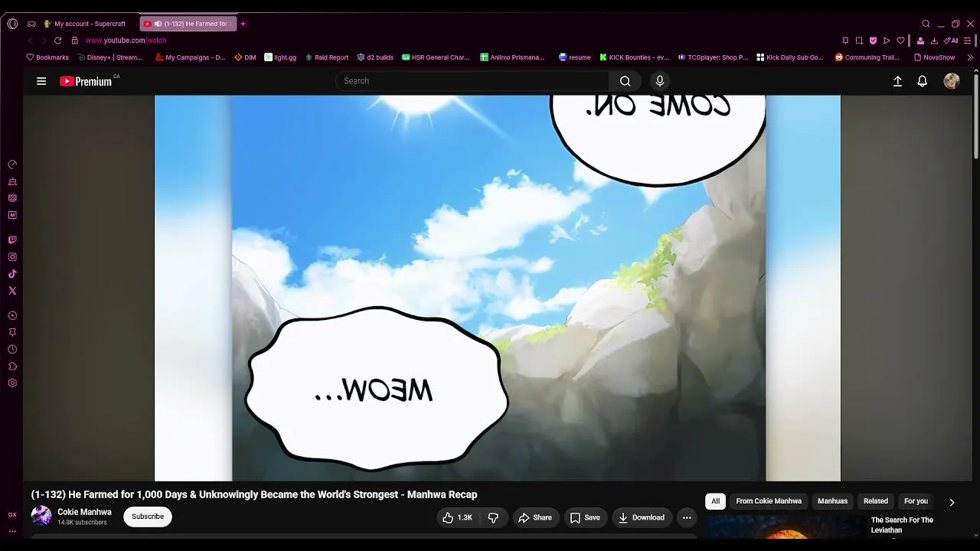This screenshot has height=551, width=980.
Task: Open the GX Cleaner sidebar icon
Action: (12, 181)
